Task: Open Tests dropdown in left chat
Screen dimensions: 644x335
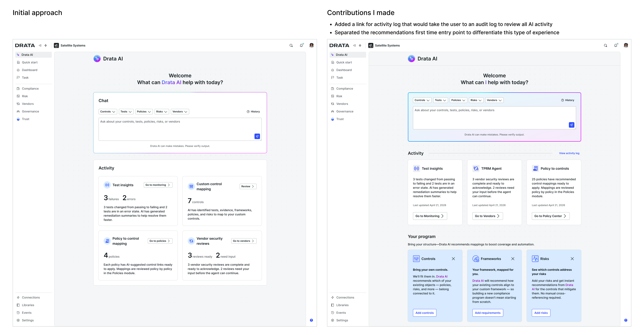Action: (126, 112)
